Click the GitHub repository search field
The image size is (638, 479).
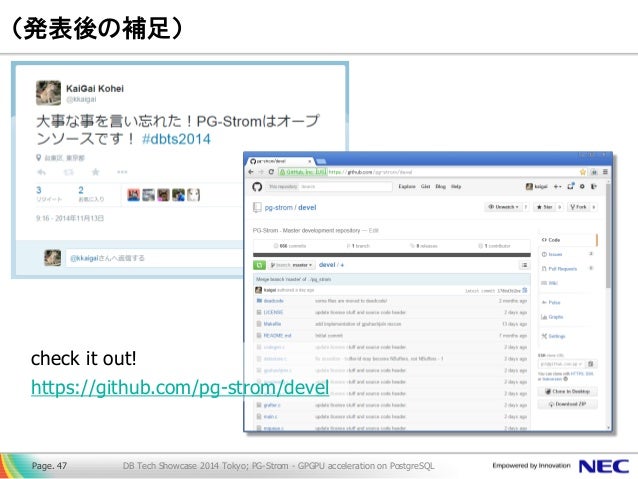pos(329,186)
